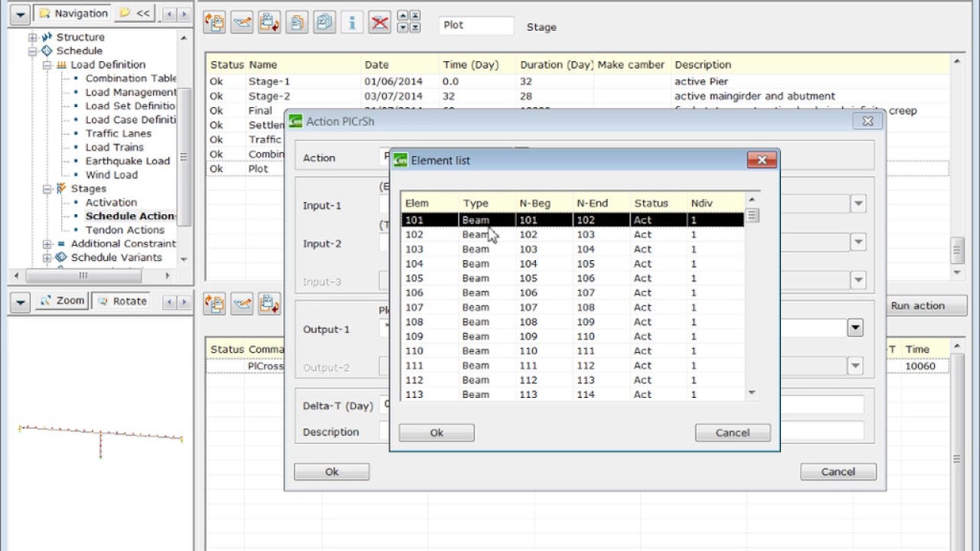This screenshot has width=980, height=551.
Task: Open the Input-1 dropdown arrow
Action: (x=858, y=204)
